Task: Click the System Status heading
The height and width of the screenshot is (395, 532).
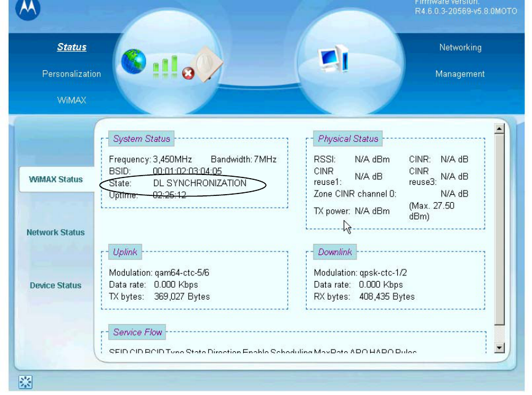Action: [x=142, y=139]
